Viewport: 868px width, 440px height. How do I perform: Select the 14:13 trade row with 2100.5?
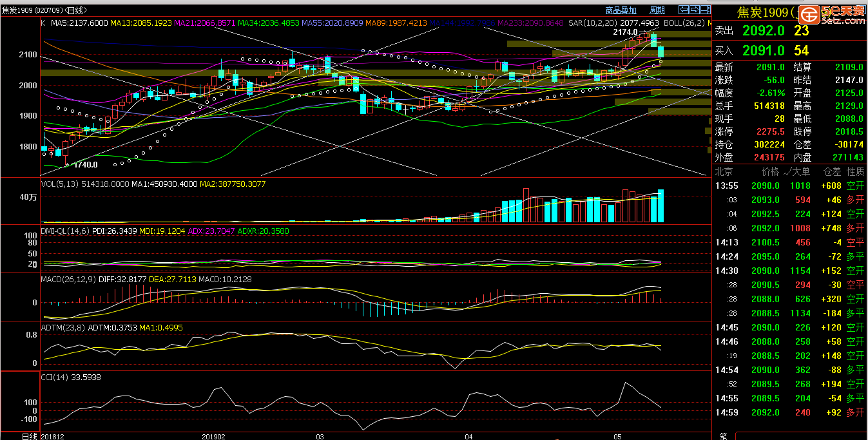tap(790, 242)
